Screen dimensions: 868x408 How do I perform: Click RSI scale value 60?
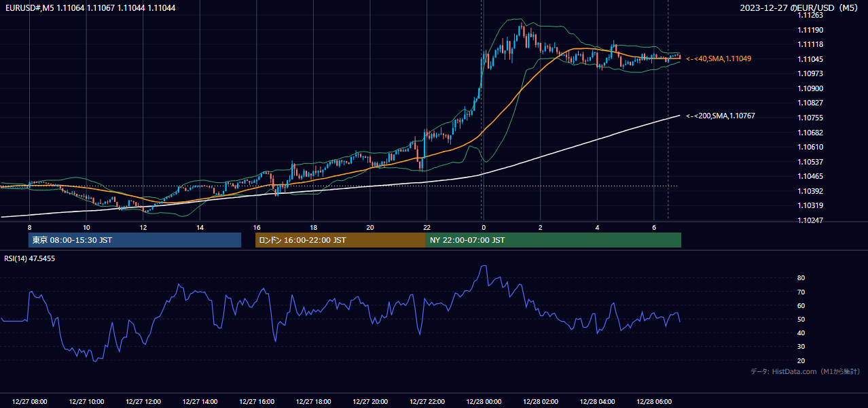(x=801, y=305)
